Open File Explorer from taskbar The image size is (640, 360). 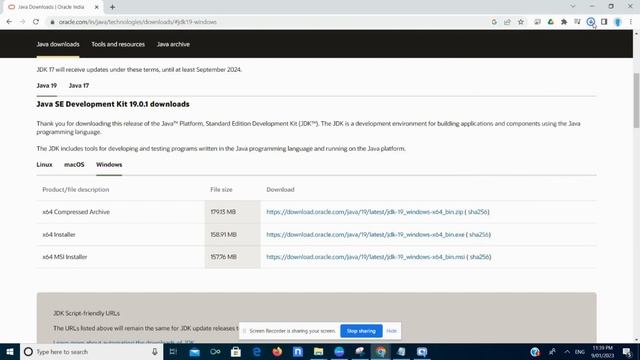318,351
